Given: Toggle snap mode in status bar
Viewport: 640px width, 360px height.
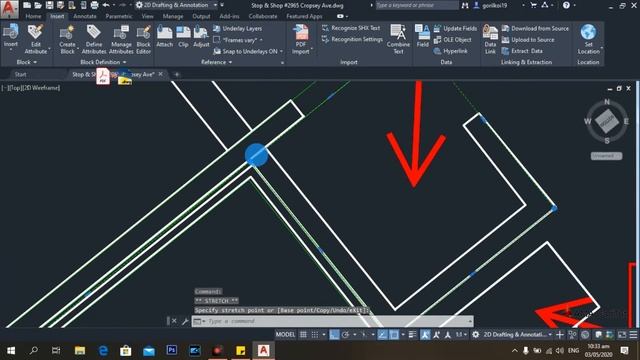Looking at the screenshot, I should pyautogui.click(x=315, y=335).
